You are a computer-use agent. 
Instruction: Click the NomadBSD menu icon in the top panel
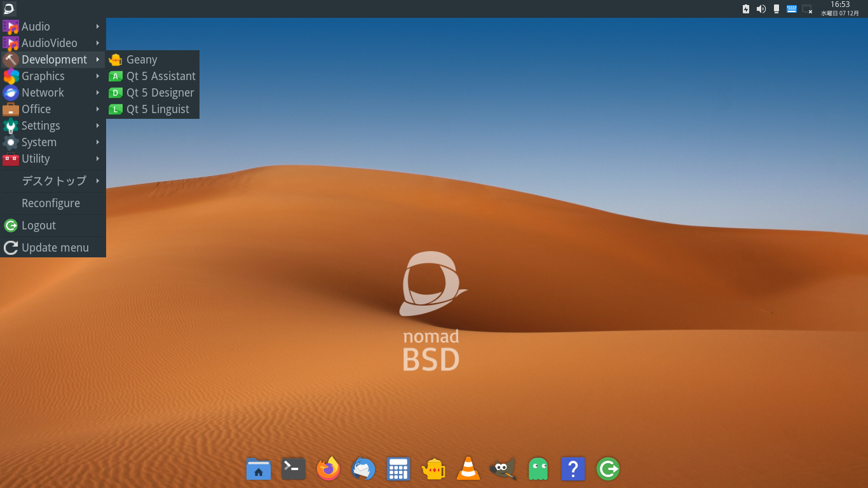click(9, 9)
